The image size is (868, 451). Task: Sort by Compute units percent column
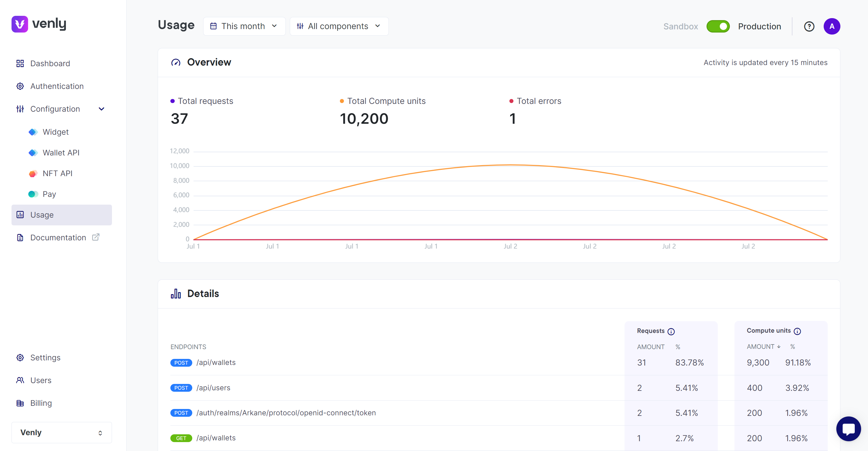pos(793,347)
